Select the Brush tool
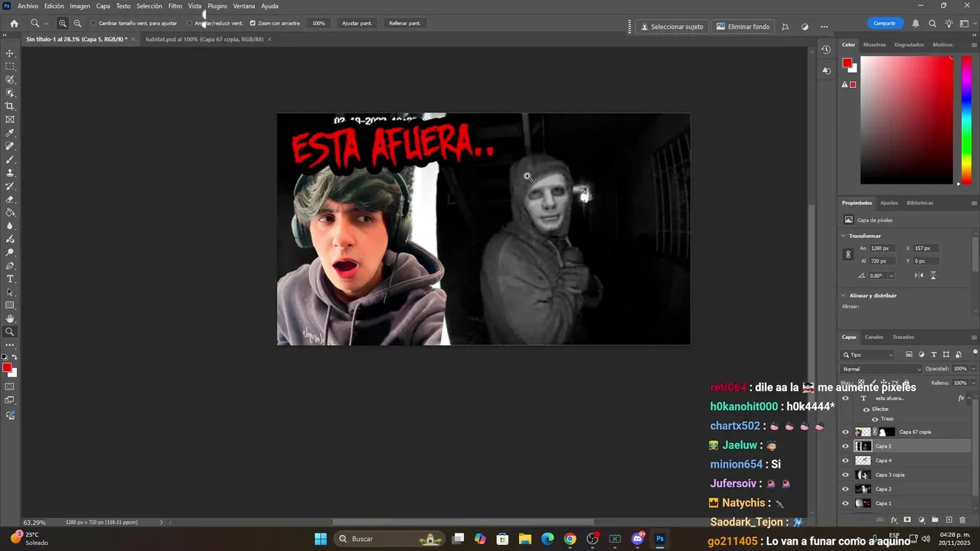The height and width of the screenshot is (551, 980). coord(10,159)
